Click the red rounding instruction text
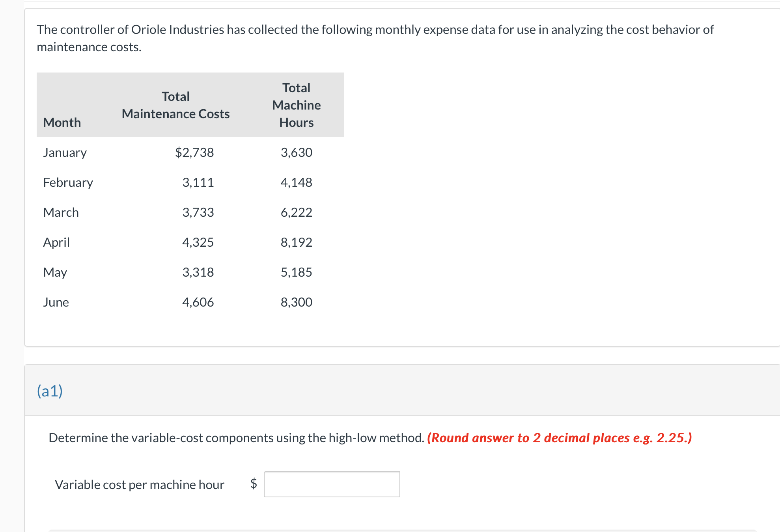This screenshot has width=780, height=532. click(559, 438)
